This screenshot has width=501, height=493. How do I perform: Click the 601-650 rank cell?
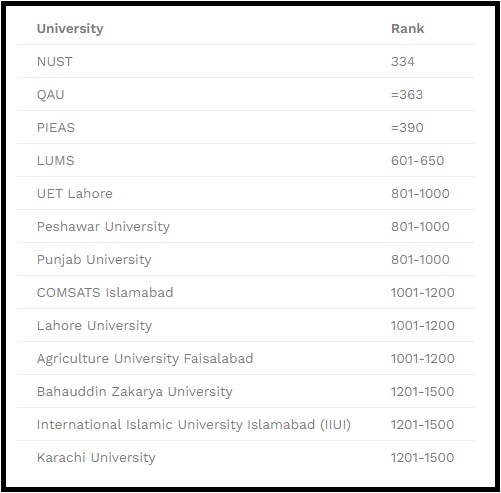click(417, 161)
